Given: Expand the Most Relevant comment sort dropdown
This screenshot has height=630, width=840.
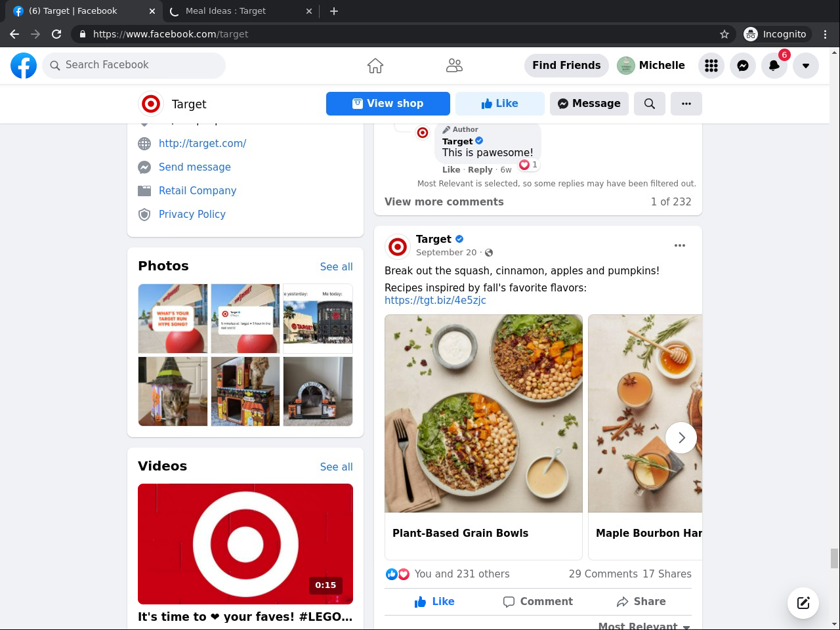Looking at the screenshot, I should [x=644, y=626].
